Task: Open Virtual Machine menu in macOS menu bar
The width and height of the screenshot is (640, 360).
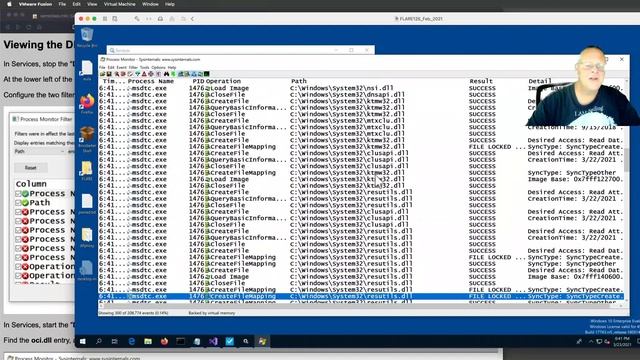Action: [x=119, y=4]
